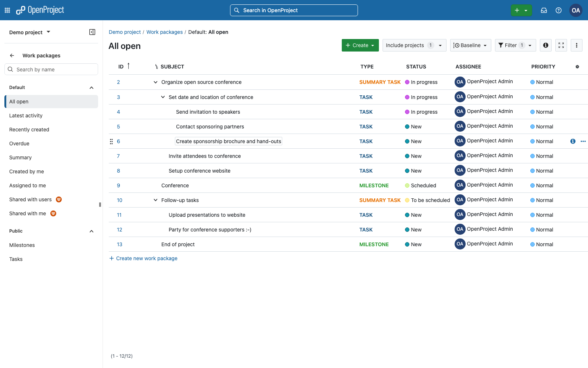
Task: Click the ID column sort arrow
Action: coord(129,66)
